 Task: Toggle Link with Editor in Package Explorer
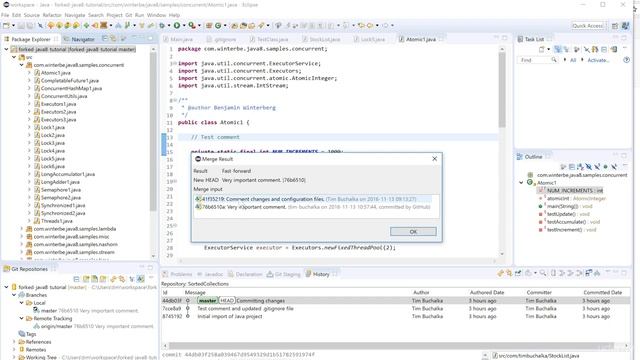point(113,38)
